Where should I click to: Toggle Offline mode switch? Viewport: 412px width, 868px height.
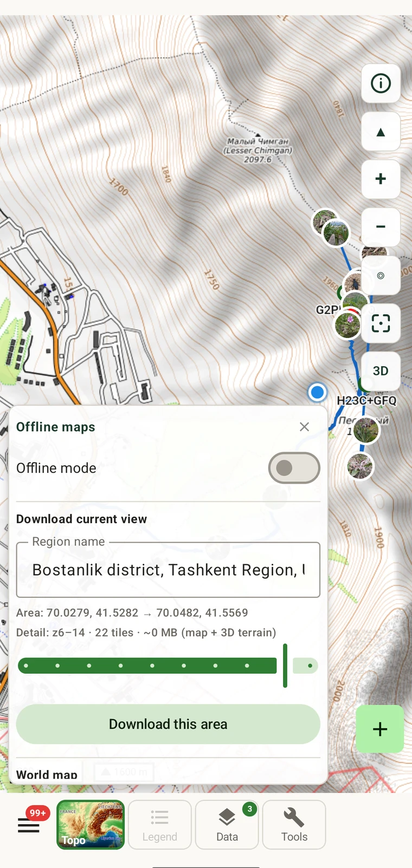[294, 468]
